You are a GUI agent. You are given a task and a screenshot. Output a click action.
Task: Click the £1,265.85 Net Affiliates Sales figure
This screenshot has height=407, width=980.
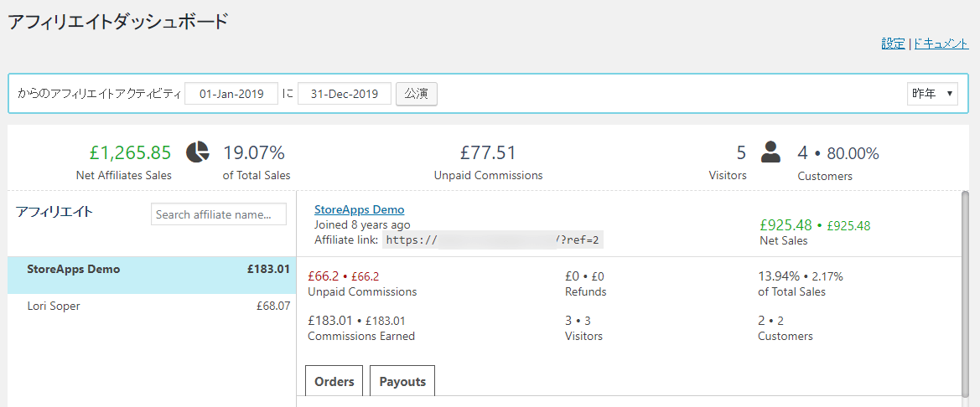[x=129, y=152]
